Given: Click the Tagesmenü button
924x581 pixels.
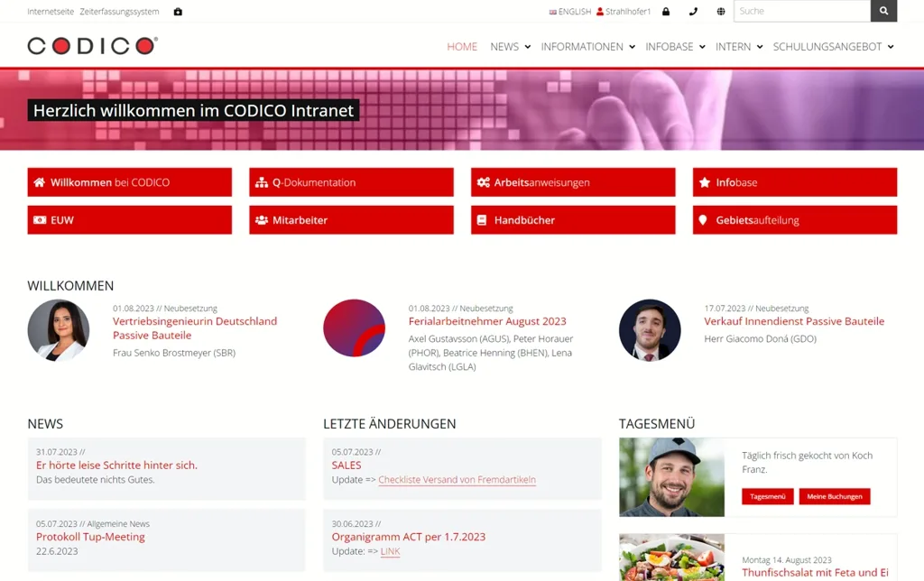Looking at the screenshot, I should click(768, 496).
